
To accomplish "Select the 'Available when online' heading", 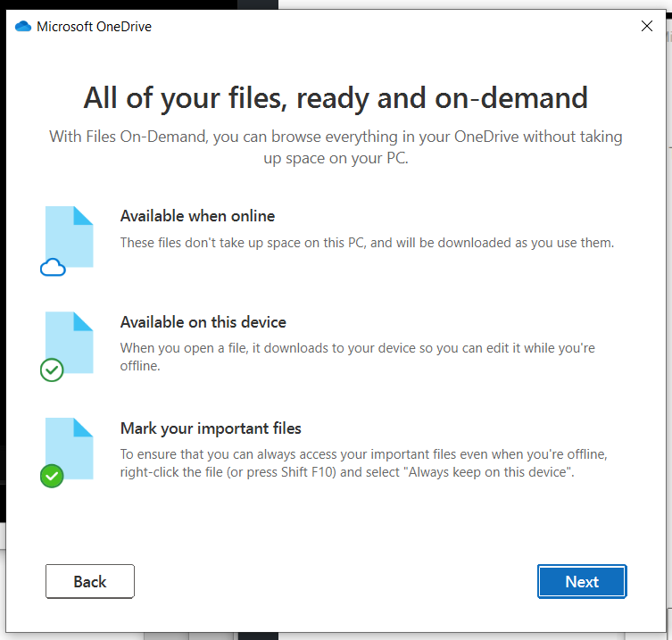I will tap(197, 216).
